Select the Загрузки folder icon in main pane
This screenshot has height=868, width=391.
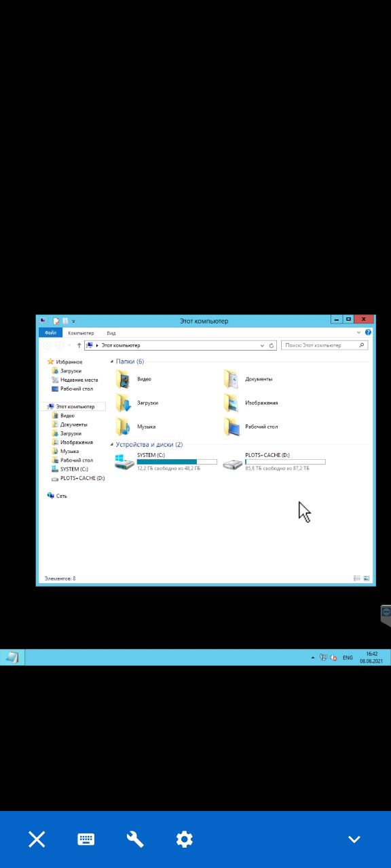click(x=123, y=403)
